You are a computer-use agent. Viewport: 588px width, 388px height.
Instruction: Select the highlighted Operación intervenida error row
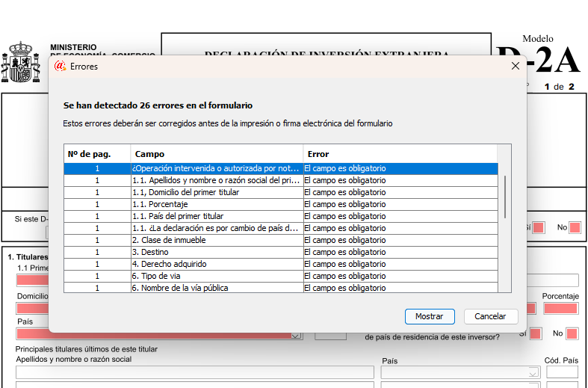(x=280, y=168)
